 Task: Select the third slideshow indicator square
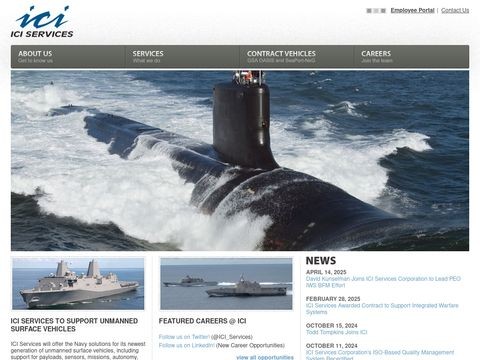coord(383,11)
